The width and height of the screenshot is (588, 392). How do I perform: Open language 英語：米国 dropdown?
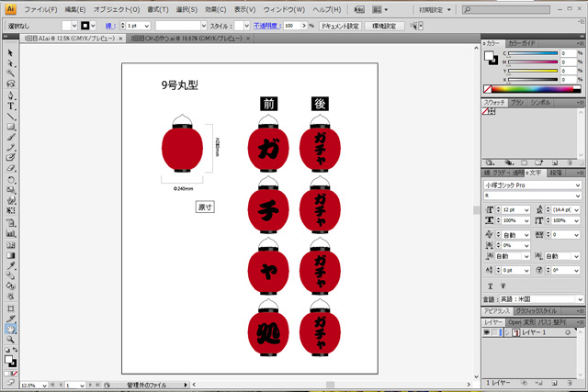[580, 299]
